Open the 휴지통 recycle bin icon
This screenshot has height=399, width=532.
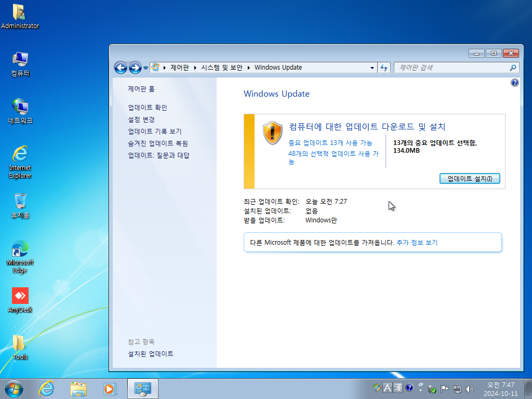click(x=20, y=206)
